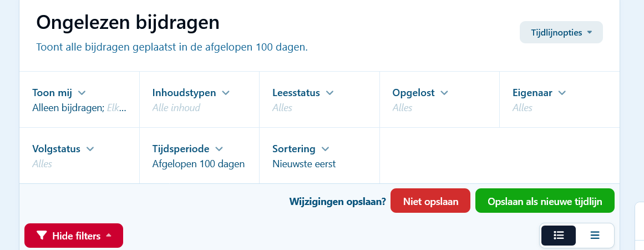644x250 pixels.
Task: Open the Tijdlijnopties dropdown
Action: 561,32
